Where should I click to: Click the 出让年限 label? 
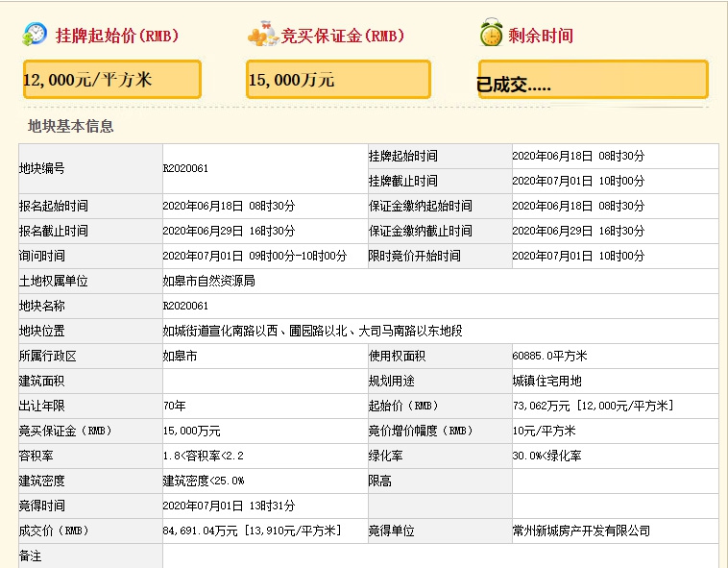[42, 406]
